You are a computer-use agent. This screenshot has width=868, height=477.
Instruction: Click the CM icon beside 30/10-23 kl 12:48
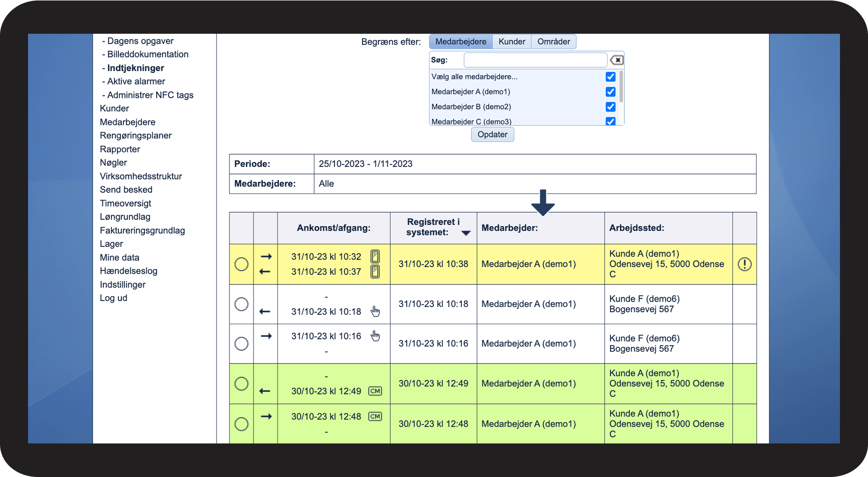[x=375, y=417]
